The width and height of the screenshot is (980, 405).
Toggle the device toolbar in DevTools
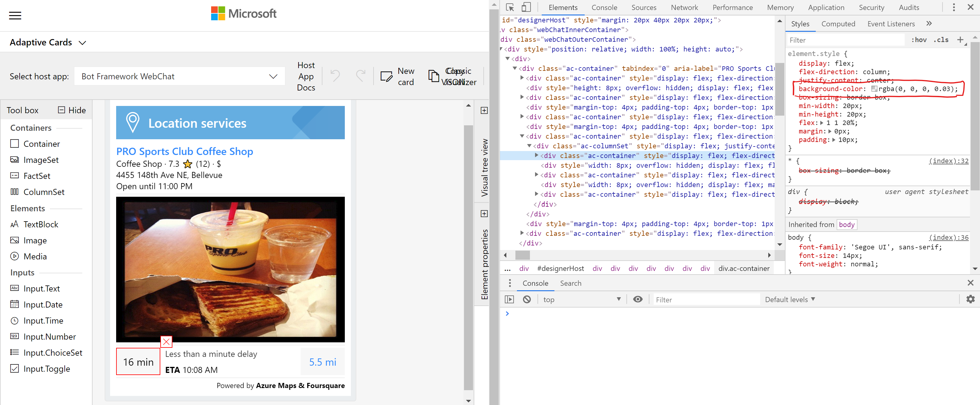(527, 7)
